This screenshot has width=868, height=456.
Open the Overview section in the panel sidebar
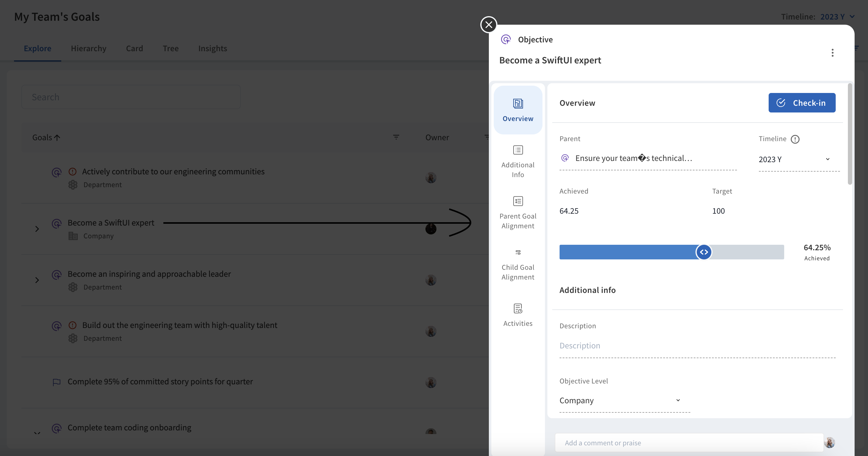(518, 110)
